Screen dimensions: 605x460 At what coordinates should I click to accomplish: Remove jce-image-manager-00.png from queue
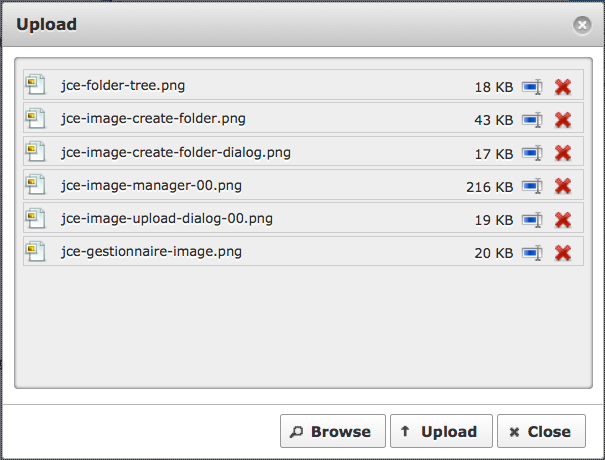point(563,187)
